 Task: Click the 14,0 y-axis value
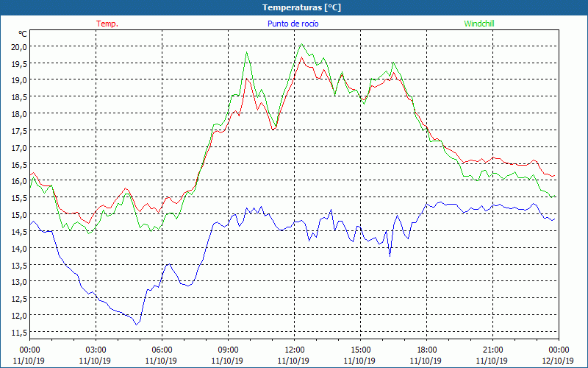click(20, 248)
